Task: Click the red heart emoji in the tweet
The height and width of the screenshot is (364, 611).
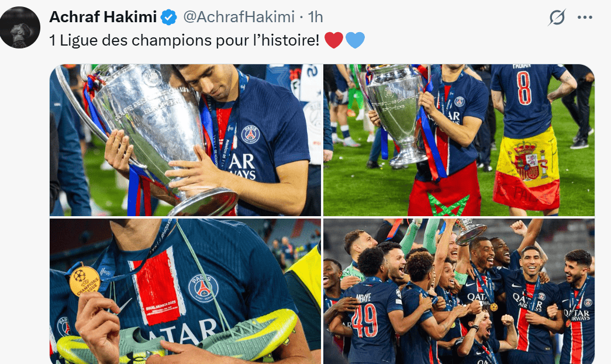Action: coord(334,40)
